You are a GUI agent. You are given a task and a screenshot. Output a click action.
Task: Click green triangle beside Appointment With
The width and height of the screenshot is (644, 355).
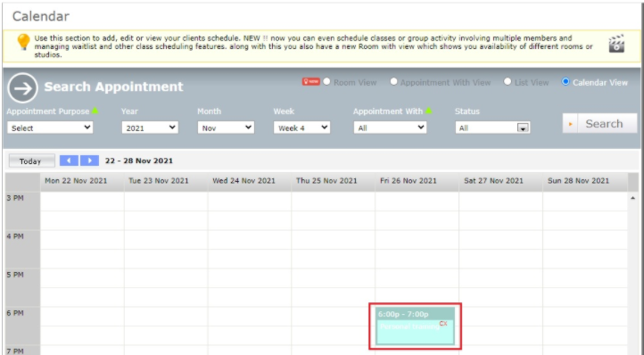(x=429, y=111)
